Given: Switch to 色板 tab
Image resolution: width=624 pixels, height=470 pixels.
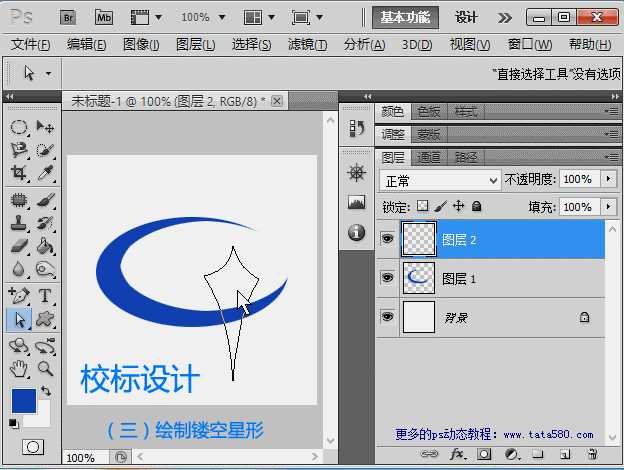Looking at the screenshot, I should (429, 112).
